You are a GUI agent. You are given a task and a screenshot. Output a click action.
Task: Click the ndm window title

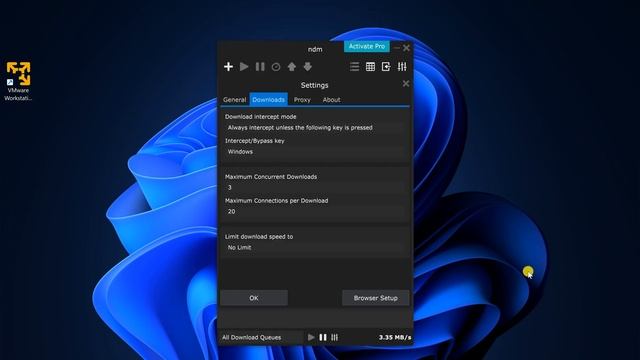point(315,49)
